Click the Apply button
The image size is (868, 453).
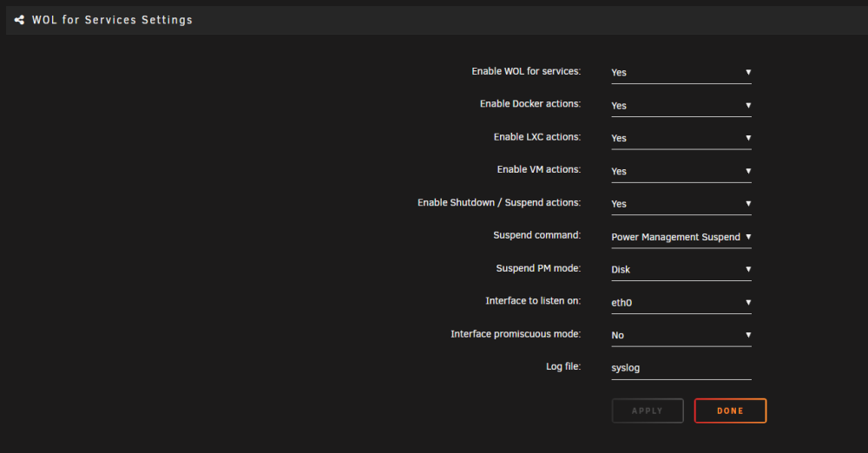tap(648, 411)
